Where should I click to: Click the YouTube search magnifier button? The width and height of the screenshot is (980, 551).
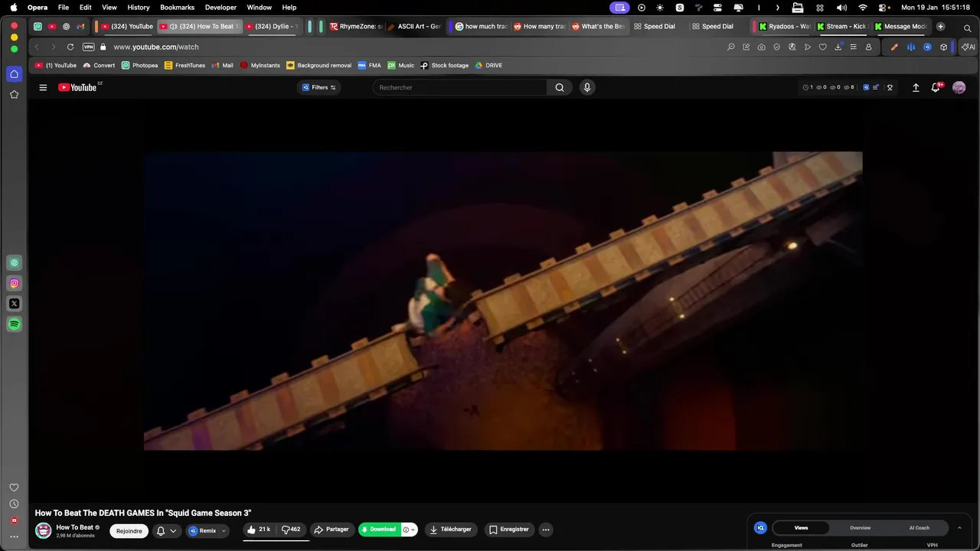559,87
